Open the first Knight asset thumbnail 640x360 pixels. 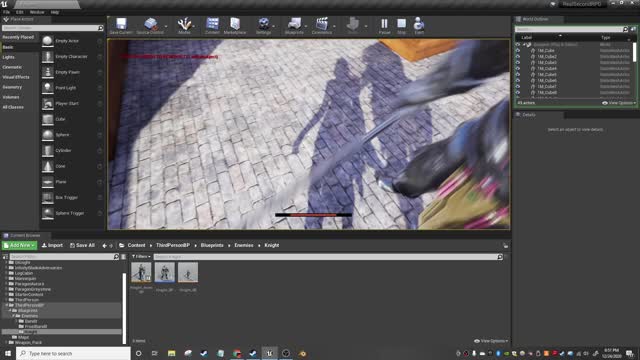click(141, 272)
